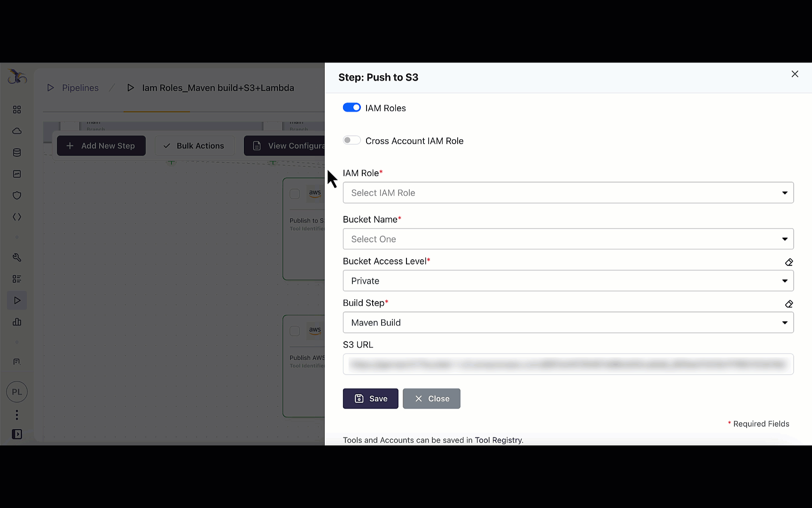Open the shield security icon in sidebar
The image size is (812, 508).
[17, 195]
